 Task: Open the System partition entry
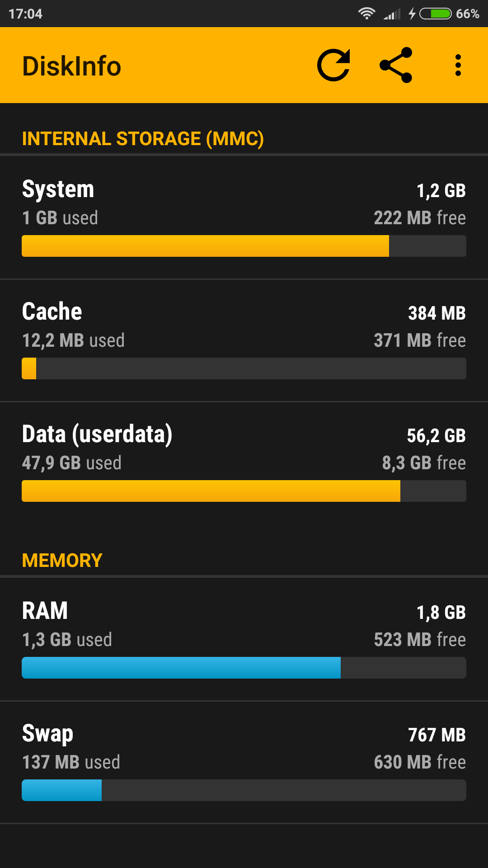point(244,203)
